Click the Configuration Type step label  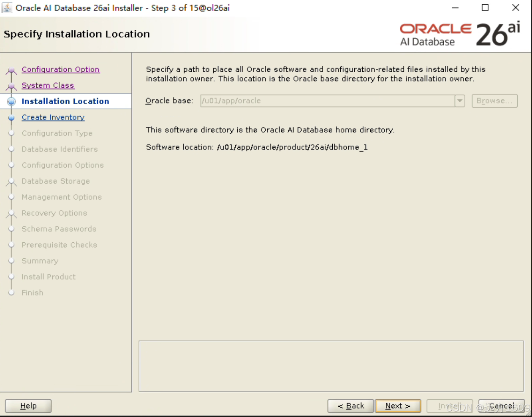(57, 133)
